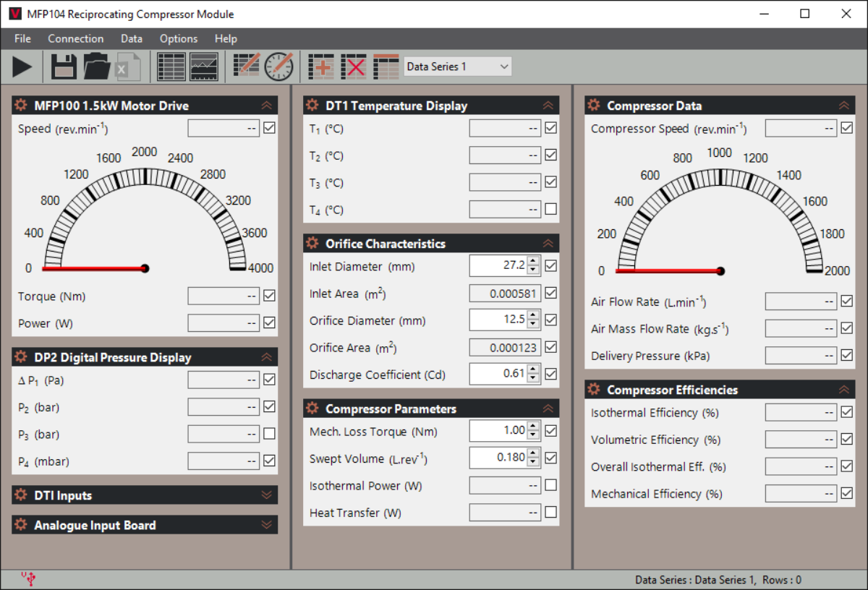The height and width of the screenshot is (590, 868).
Task: Click gear icon of Compressor Data panel
Action: 594,105
